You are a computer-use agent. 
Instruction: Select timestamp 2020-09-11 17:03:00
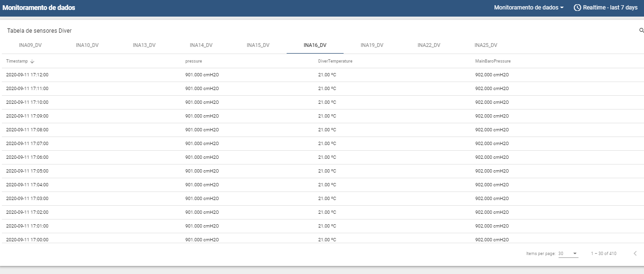coord(27,199)
